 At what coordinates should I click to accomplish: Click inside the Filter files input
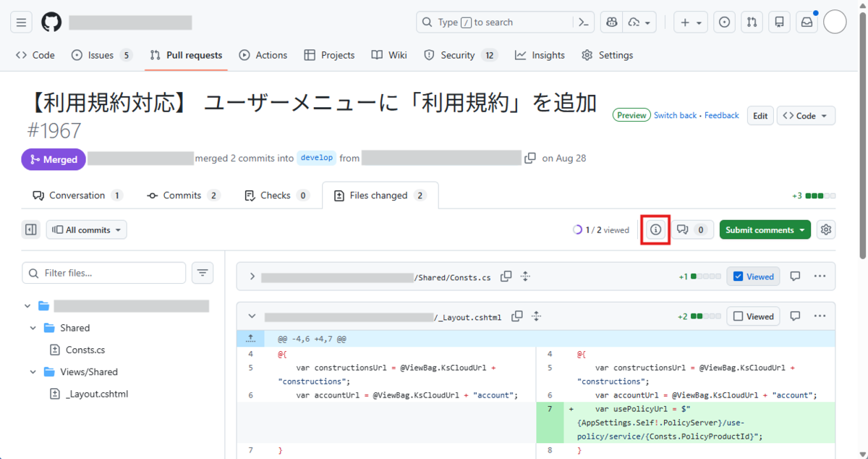click(x=103, y=273)
